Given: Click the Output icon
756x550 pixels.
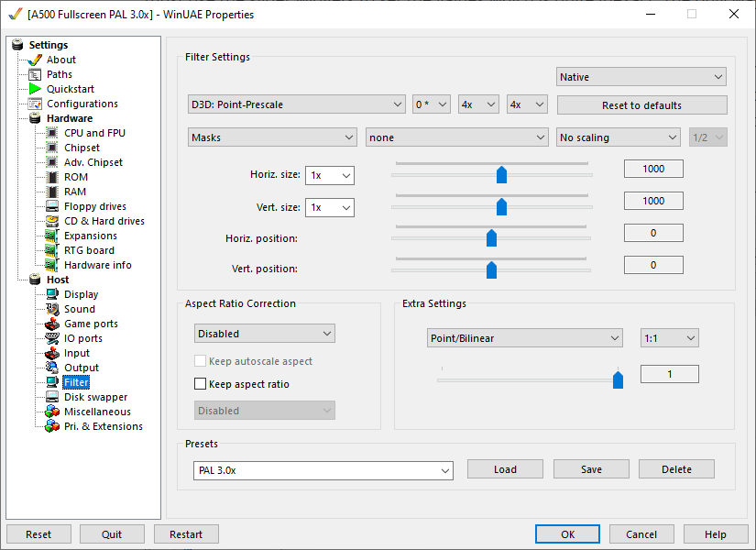Looking at the screenshot, I should point(52,368).
